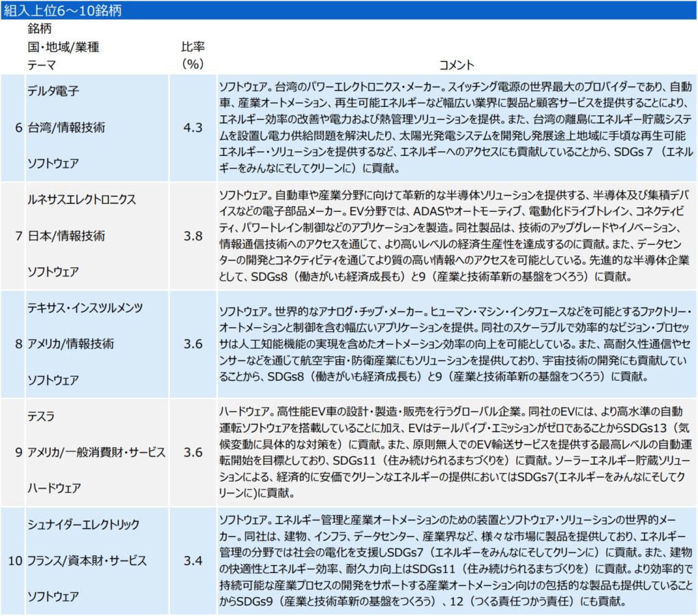Select the シュナイダーエレクトリック stock name

pos(83,525)
